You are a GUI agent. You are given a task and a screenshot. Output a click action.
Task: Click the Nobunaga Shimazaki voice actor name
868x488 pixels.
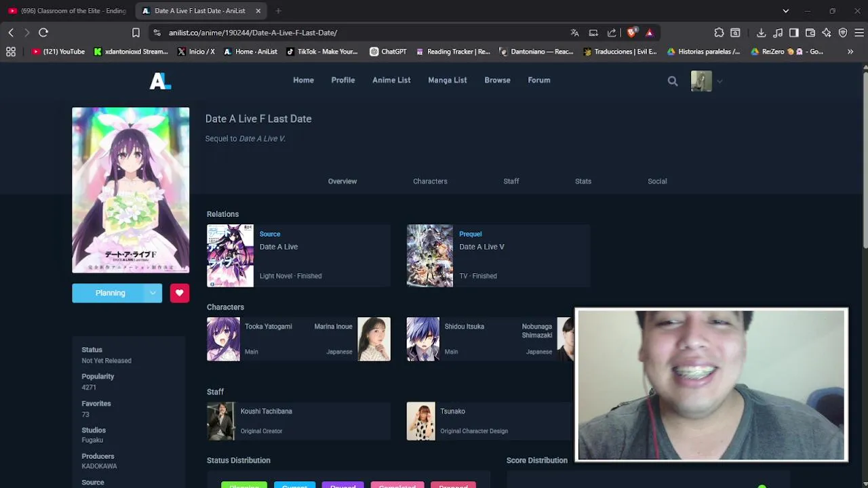point(537,331)
